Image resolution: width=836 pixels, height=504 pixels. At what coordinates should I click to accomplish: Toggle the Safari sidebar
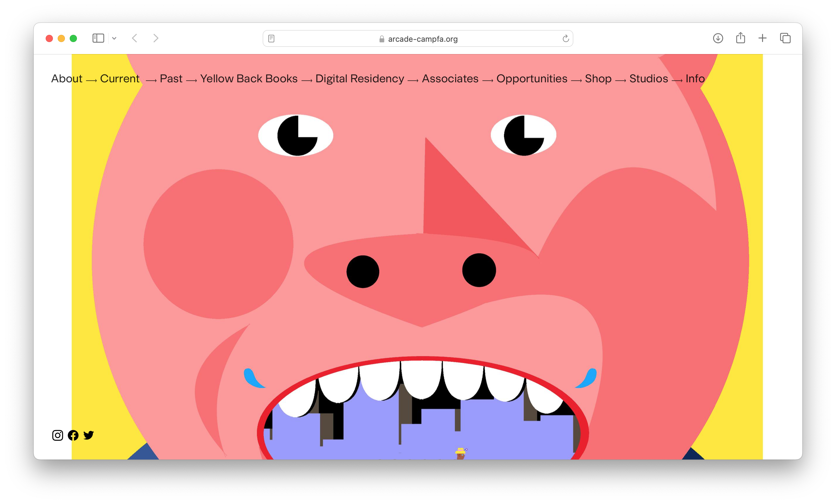[98, 38]
